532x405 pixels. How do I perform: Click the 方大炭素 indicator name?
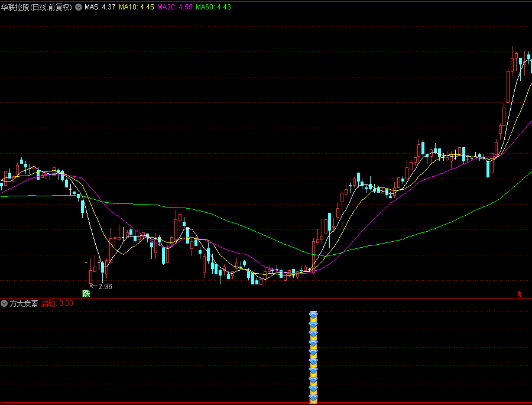24,303
